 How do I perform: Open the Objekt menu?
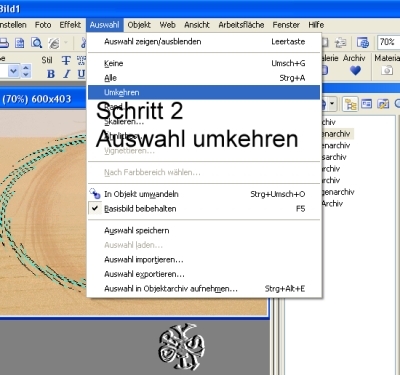click(x=139, y=25)
